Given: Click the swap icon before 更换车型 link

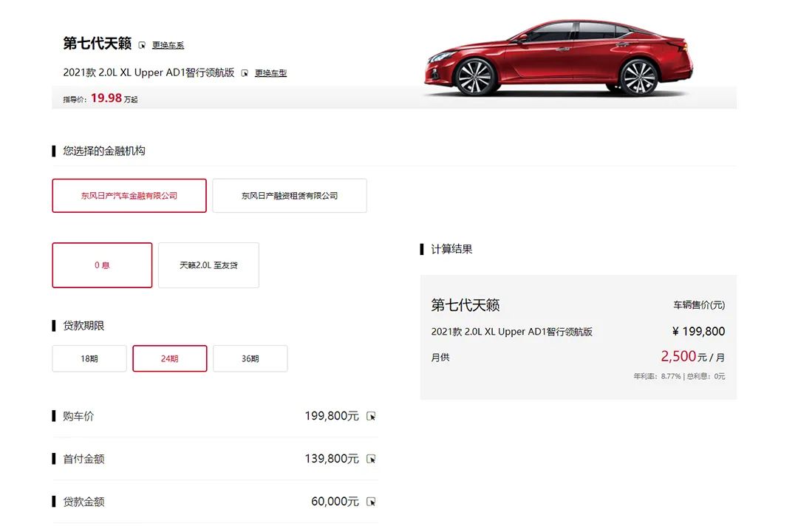Looking at the screenshot, I should click(243, 73).
